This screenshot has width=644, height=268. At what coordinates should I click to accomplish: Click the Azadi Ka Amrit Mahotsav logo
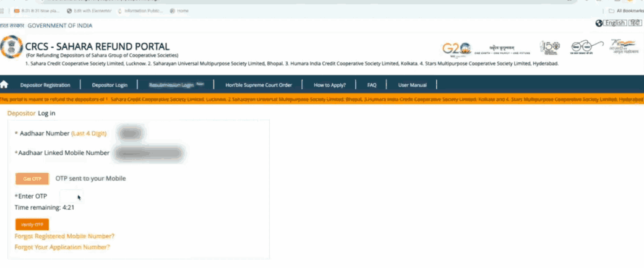(x=624, y=48)
